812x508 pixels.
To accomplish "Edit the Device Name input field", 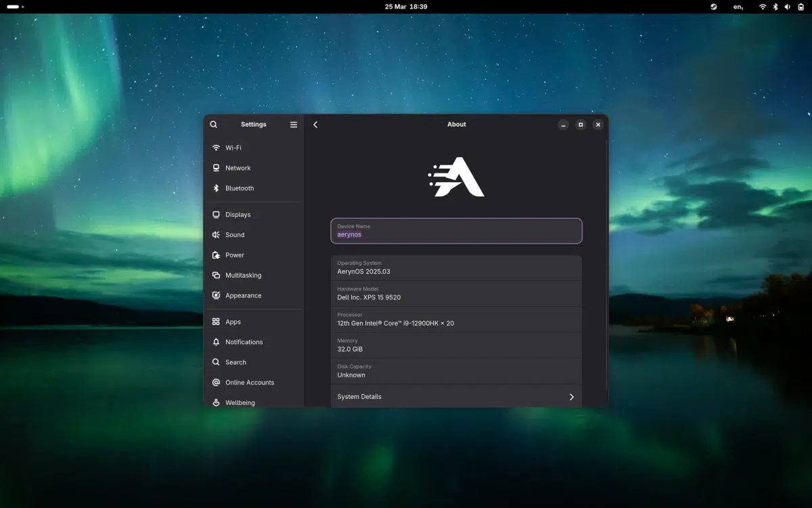I will tap(456, 234).
